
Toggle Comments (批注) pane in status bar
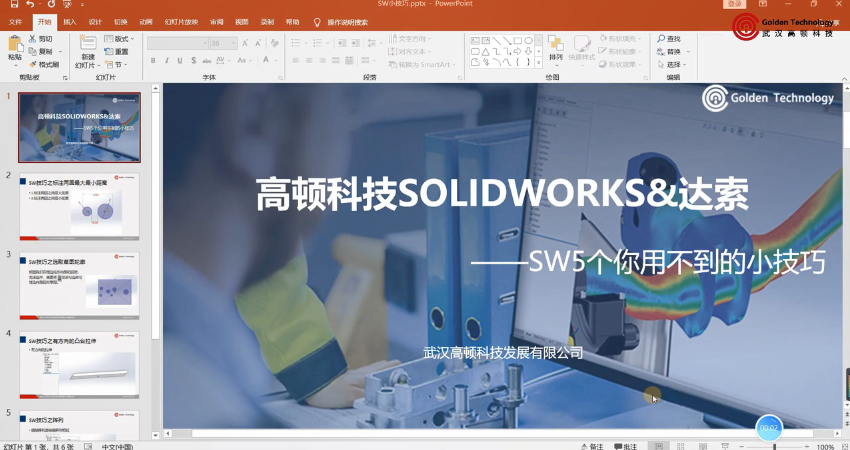point(626,446)
